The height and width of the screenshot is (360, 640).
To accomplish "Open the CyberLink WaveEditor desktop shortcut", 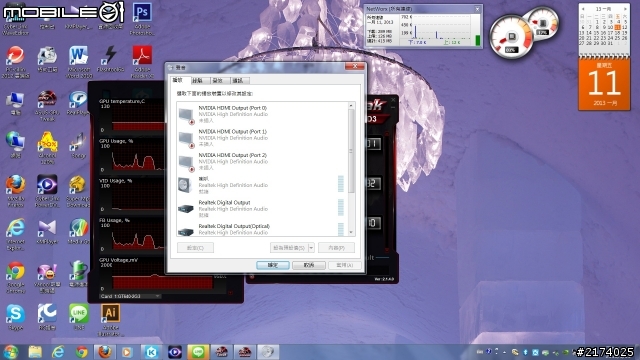I will coord(16,18).
